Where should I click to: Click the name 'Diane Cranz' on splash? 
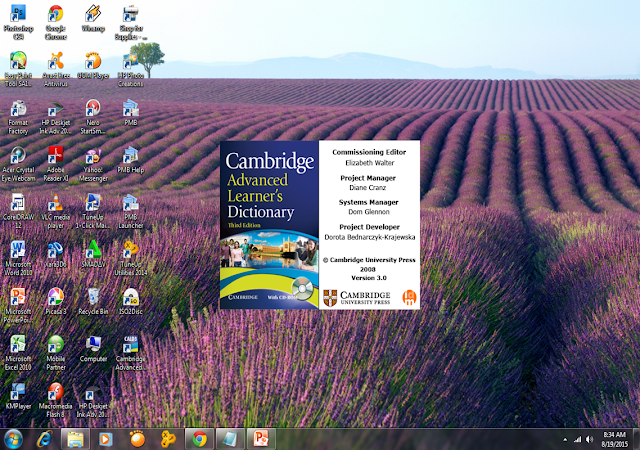pyautogui.click(x=367, y=188)
